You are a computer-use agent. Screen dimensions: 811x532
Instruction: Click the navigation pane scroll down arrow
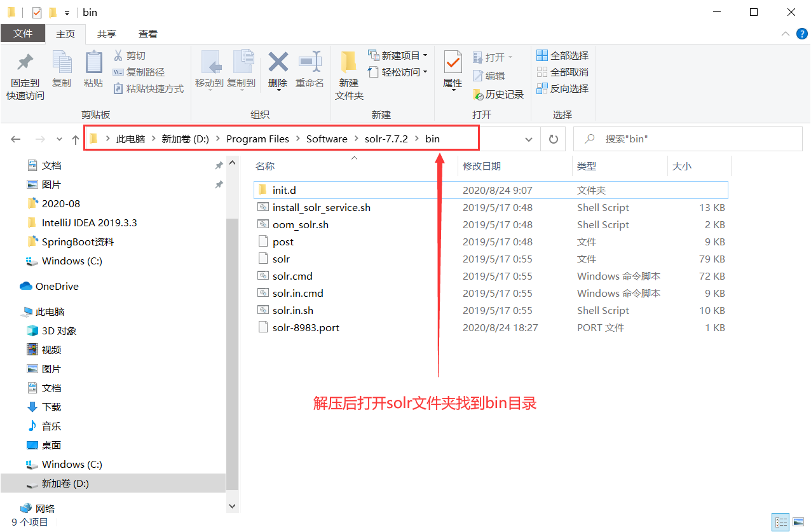(x=232, y=506)
